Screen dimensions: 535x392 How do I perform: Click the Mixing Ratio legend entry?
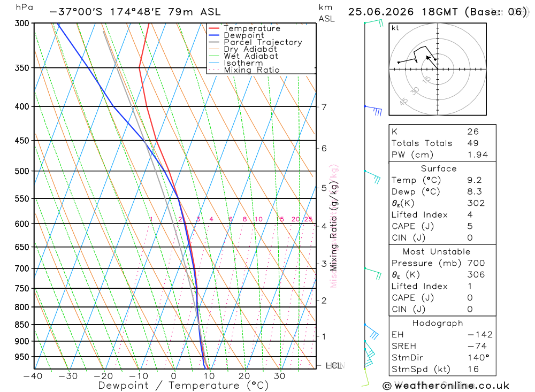click(244, 70)
